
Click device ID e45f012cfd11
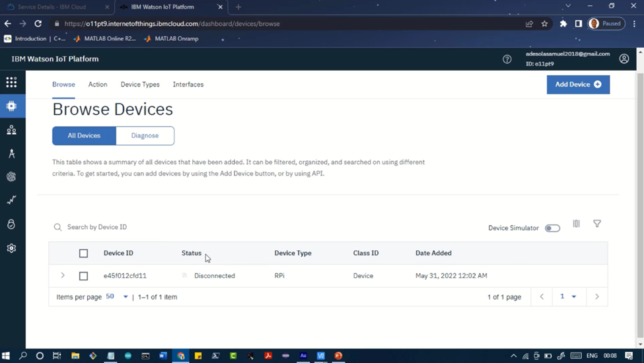pos(125,276)
